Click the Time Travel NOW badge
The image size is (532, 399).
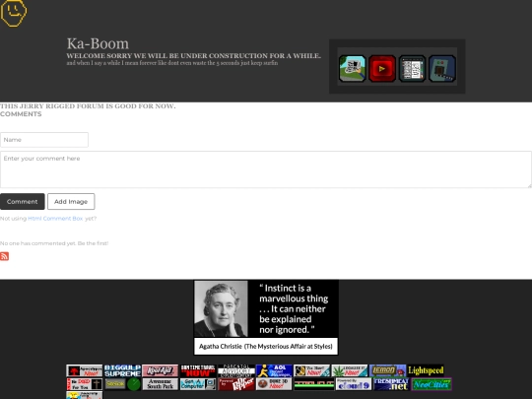(x=198, y=370)
